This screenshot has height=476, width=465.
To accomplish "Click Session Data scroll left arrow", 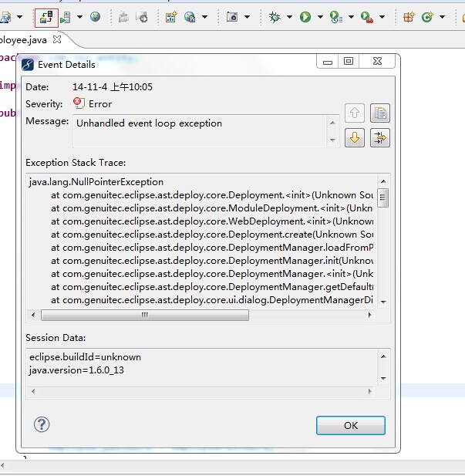I will (x=33, y=392).
